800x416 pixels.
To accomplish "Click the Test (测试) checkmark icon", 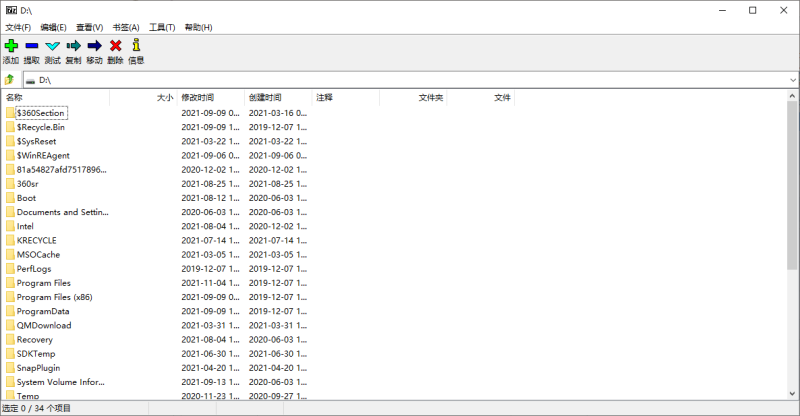I will tap(53, 45).
